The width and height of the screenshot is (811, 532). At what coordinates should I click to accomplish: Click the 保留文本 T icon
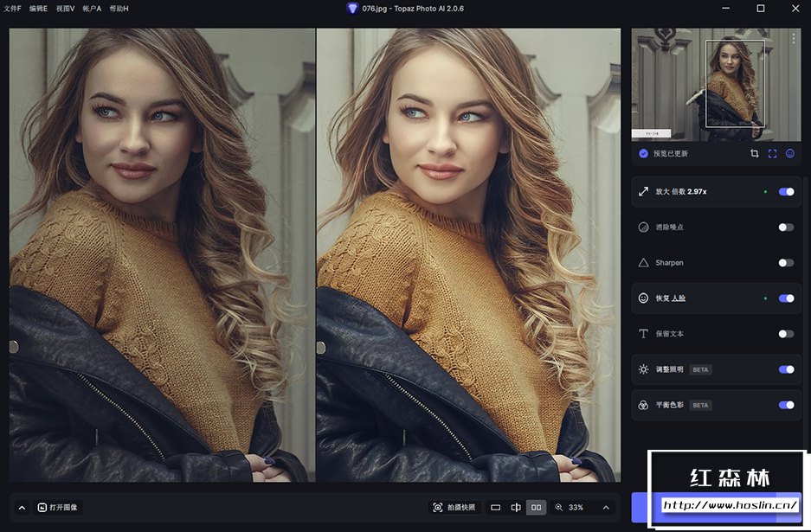click(643, 334)
